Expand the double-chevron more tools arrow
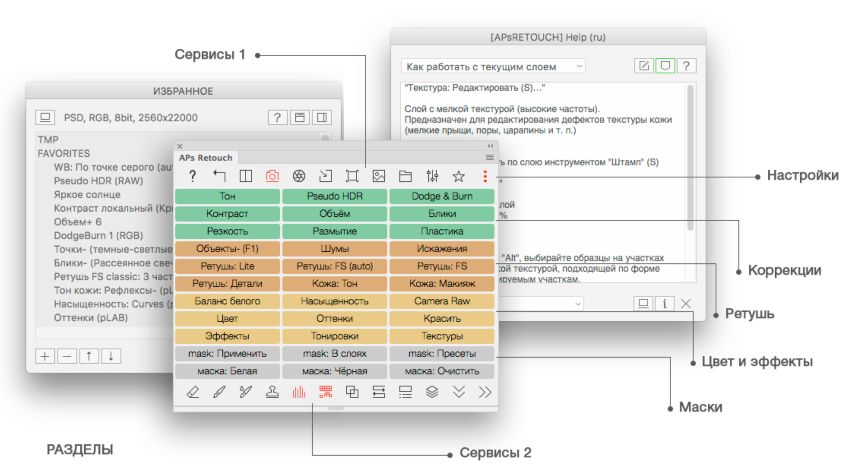 pos(485,392)
